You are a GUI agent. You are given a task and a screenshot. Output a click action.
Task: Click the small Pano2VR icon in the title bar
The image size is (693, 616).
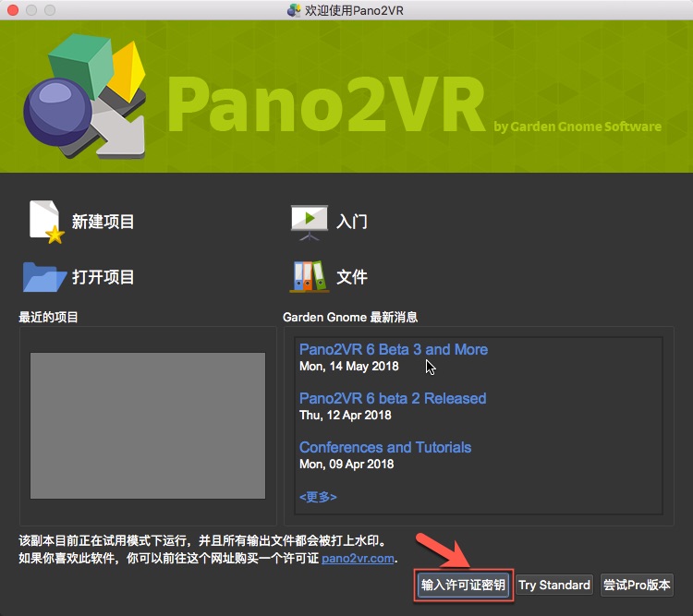pyautogui.click(x=294, y=10)
